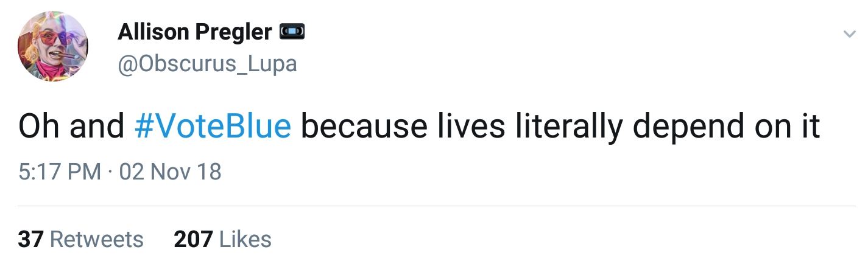Select the date 02 Nov 18
This screenshot has width=868, height=258.
click(x=170, y=172)
